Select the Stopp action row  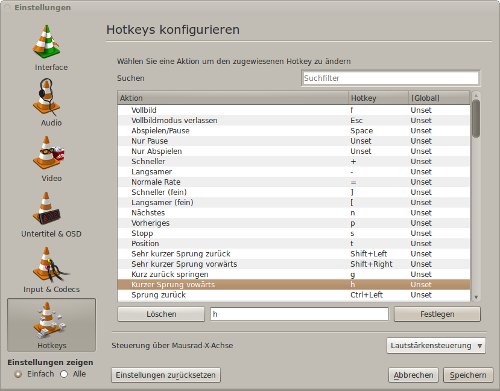coord(294,233)
